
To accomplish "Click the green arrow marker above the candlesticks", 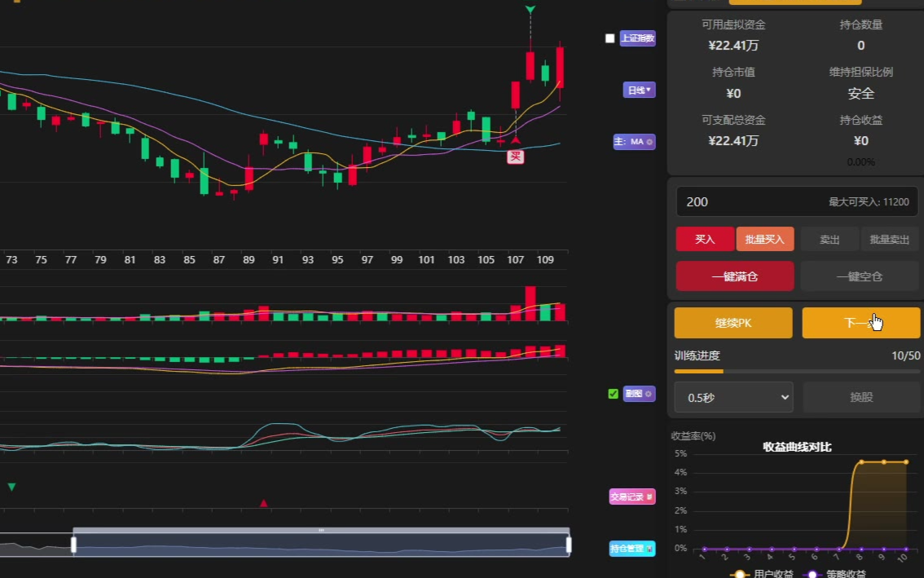I will coord(530,10).
